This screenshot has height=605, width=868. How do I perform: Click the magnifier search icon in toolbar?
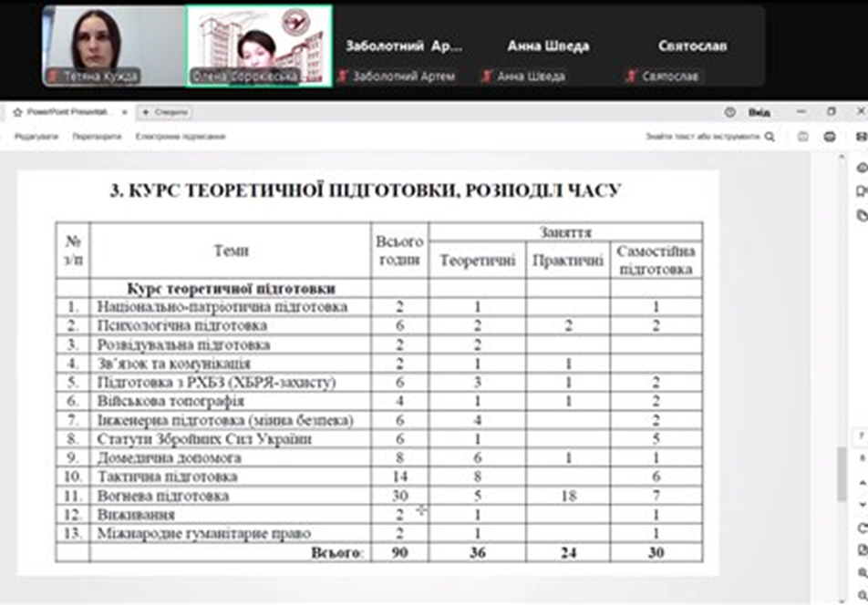(770, 137)
